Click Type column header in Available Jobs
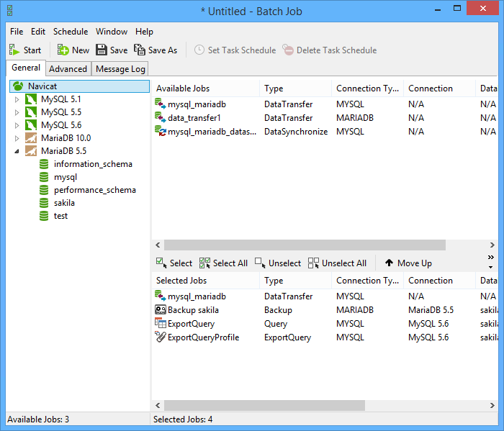Viewport: 504px width, 431px height. 295,89
